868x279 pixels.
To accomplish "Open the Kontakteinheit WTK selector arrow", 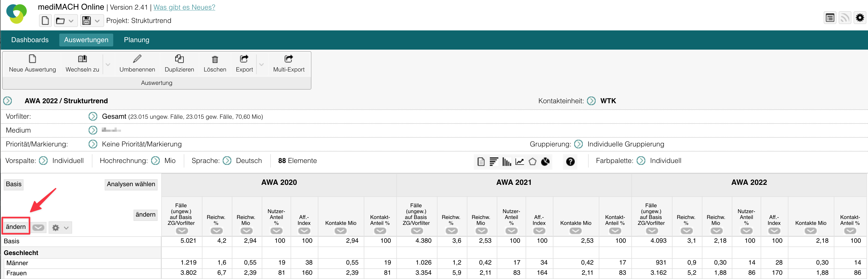I will [x=591, y=101].
